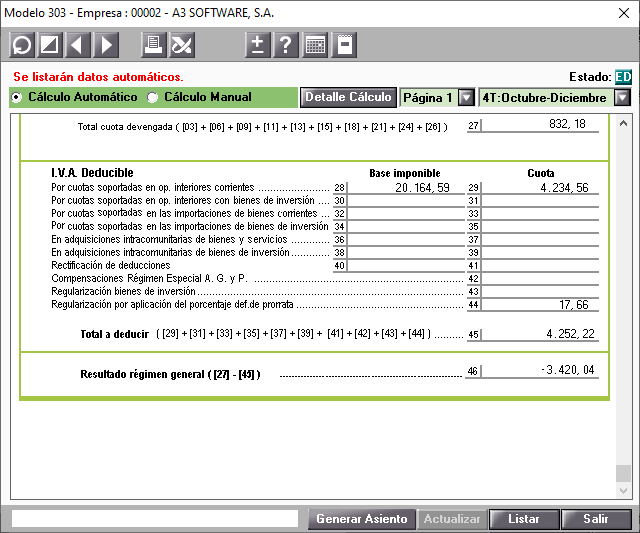Click 'Rectificación de deducciones' label
The height and width of the screenshot is (533, 640).
click(111, 266)
